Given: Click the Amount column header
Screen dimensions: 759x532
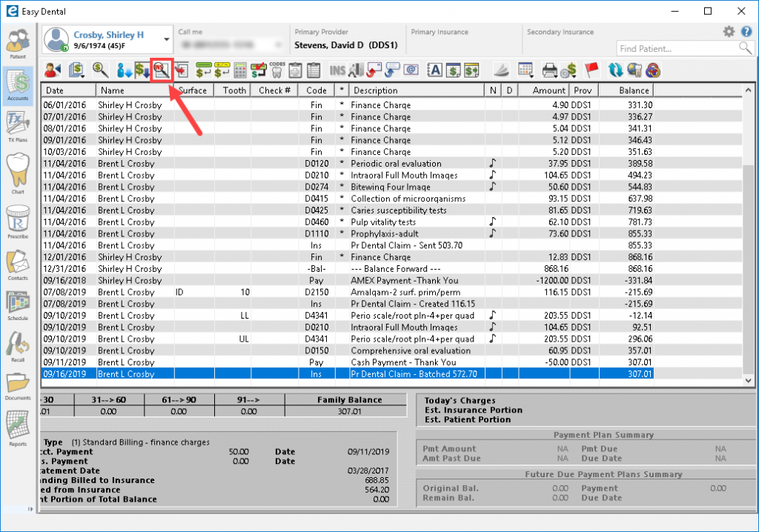Looking at the screenshot, I should 543,90.
